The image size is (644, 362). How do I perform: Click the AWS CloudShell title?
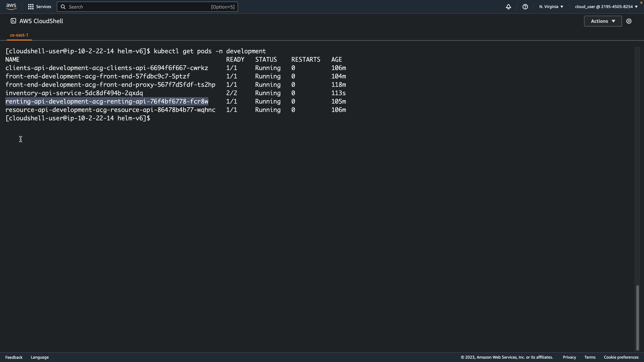click(x=41, y=21)
